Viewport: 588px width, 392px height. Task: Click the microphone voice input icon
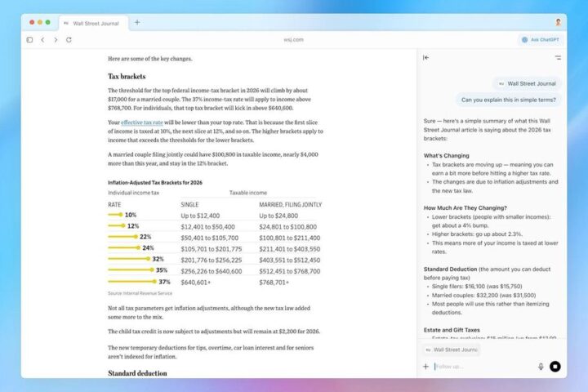(x=541, y=367)
